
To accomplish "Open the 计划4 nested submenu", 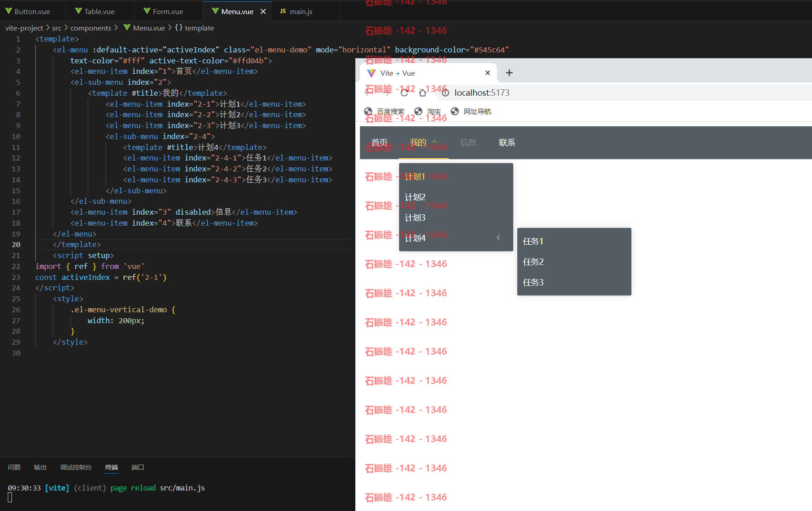I will coord(456,238).
